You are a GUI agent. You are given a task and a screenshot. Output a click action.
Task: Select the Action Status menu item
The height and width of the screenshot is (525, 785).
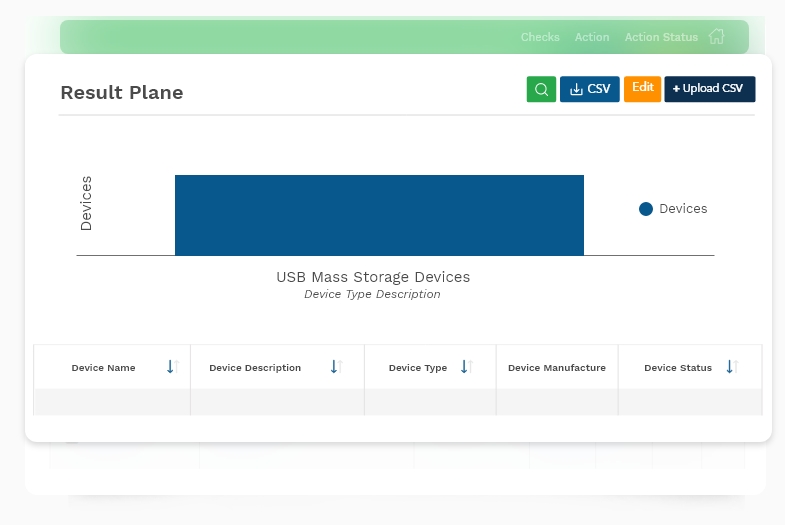tap(661, 37)
